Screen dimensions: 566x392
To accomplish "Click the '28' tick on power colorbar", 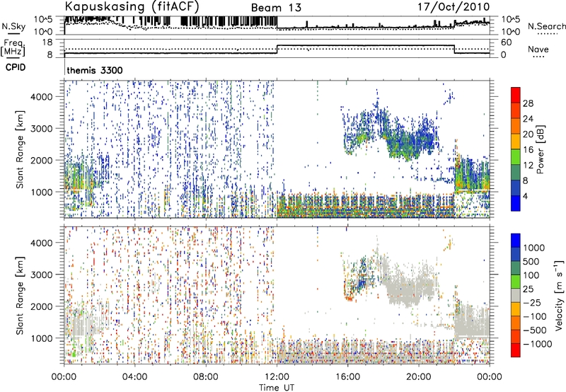I will click(528, 103).
